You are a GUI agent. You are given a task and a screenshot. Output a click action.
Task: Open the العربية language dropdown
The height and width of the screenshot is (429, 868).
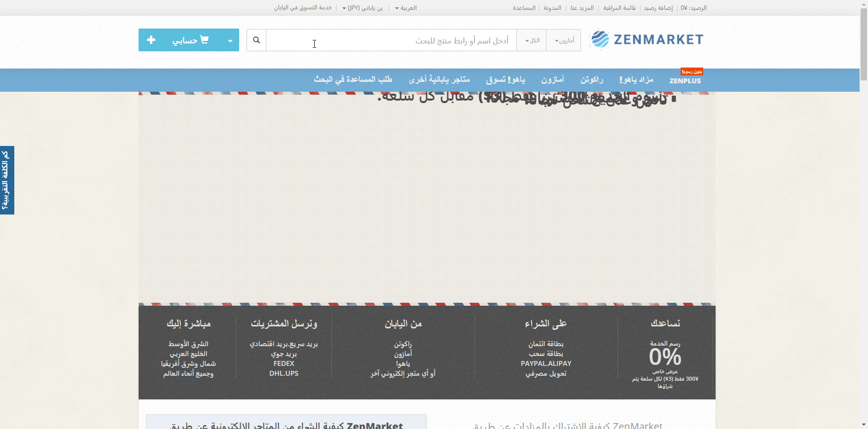click(406, 8)
